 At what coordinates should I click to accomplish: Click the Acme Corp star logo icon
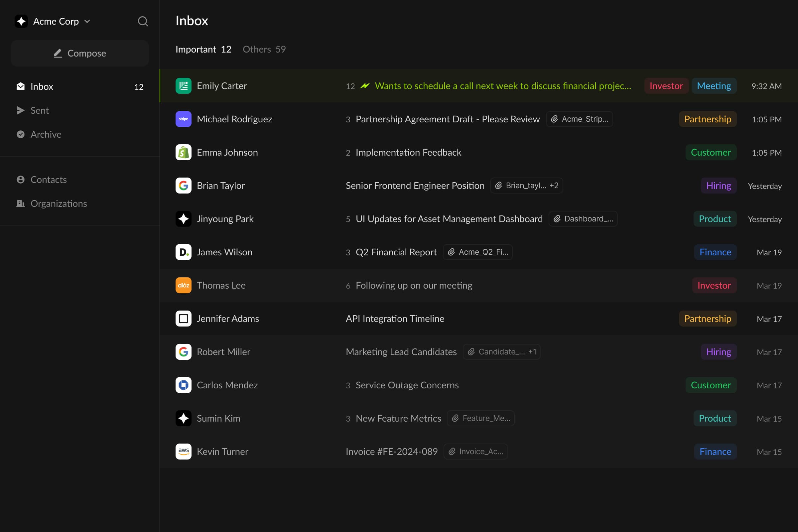[x=21, y=21]
